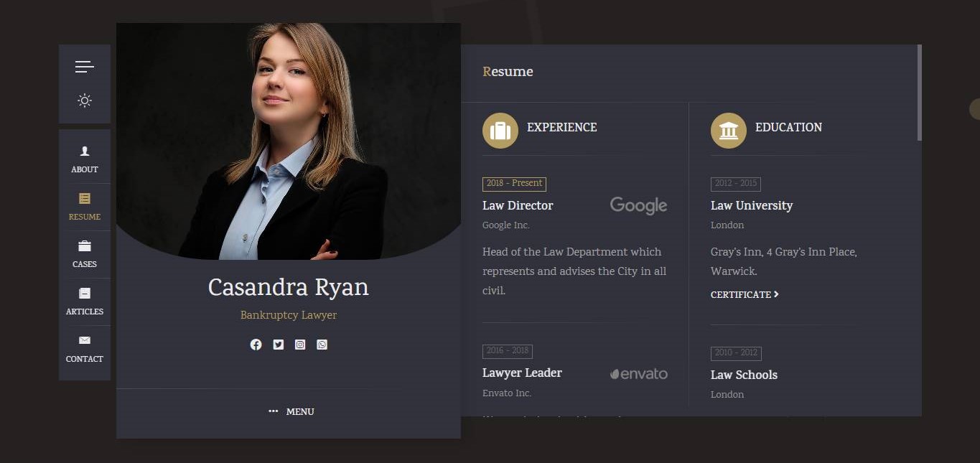Screen dimensions: 980x463
Task: Open the Twitter social icon
Action: [279, 345]
